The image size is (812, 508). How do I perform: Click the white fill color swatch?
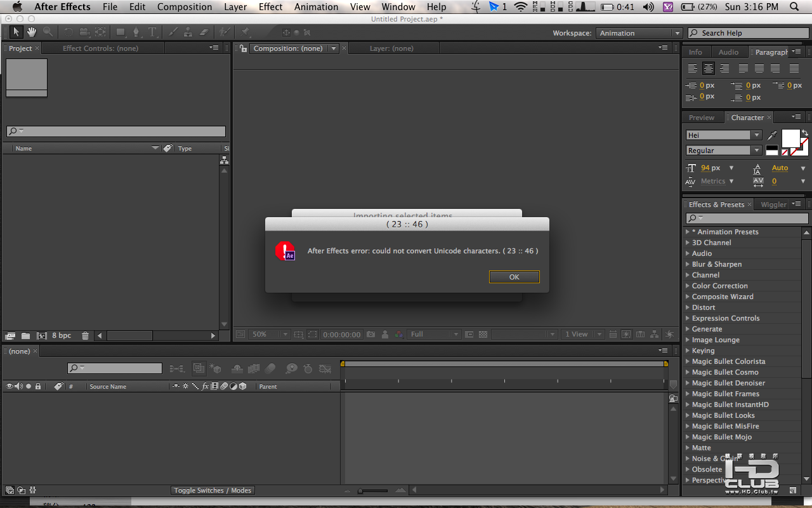tap(790, 138)
